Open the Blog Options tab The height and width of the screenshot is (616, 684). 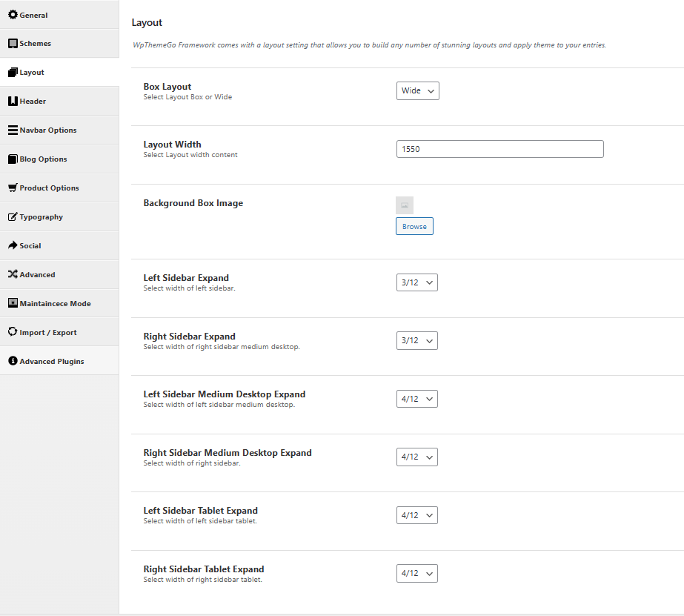[59, 159]
